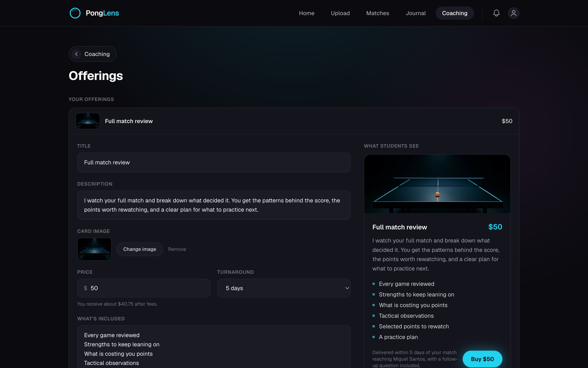This screenshot has height=368, width=588.
Task: Click "Tactical observations" preview bullet
Action: click(406, 316)
